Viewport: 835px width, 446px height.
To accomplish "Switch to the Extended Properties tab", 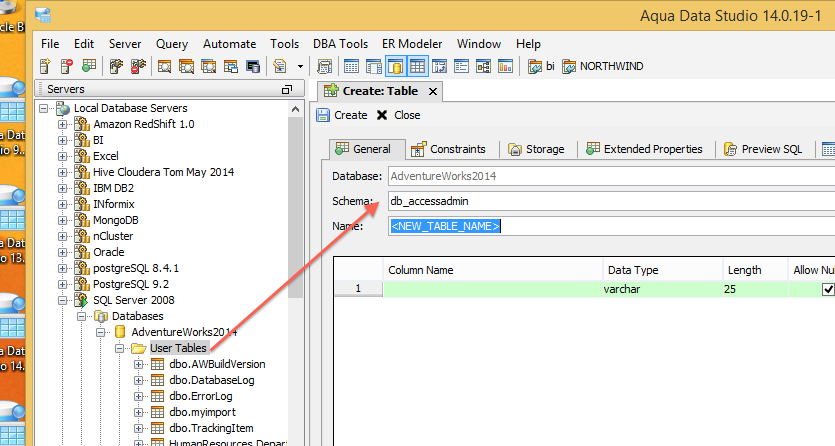I will [645, 149].
